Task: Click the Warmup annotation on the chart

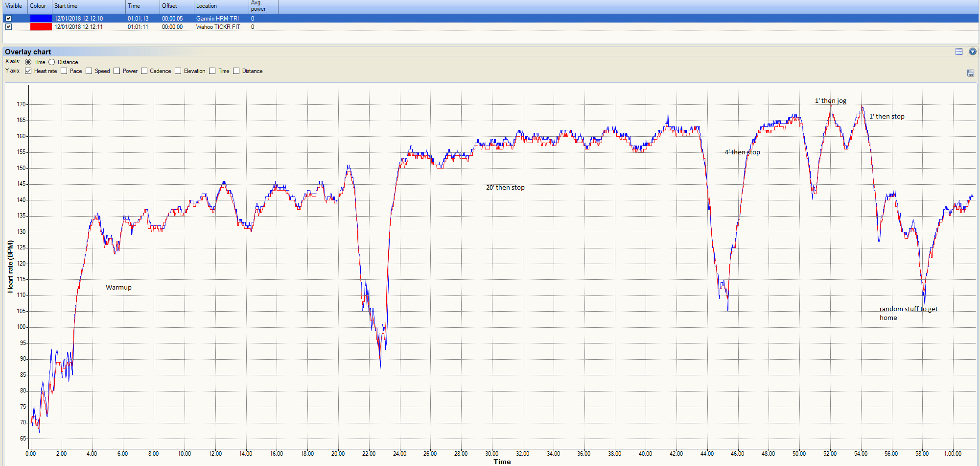Action: coord(118,288)
